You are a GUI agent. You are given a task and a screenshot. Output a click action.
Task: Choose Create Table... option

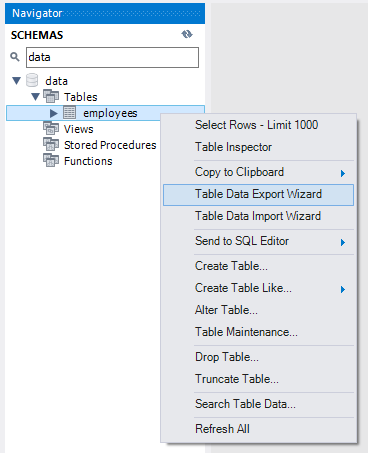(x=258, y=266)
